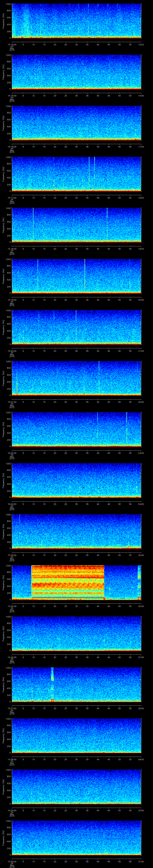
Task: Click the 15:21:00 start time label
Action: point(12,402)
